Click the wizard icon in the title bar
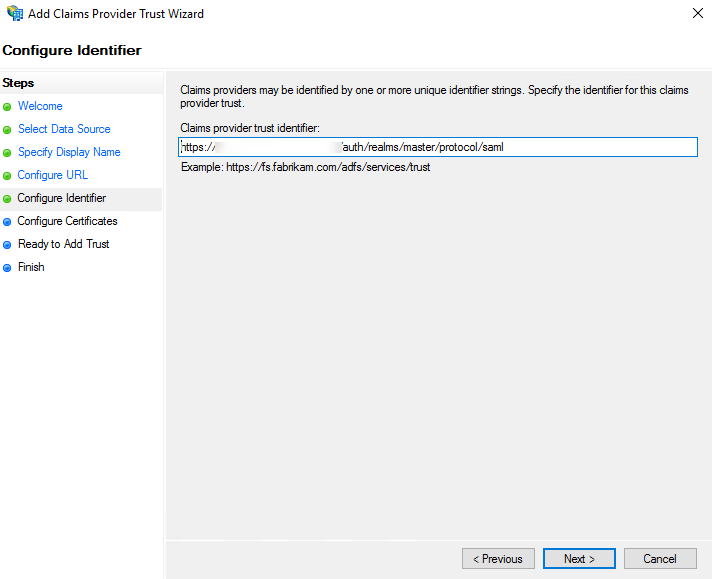The image size is (712, 579). (x=14, y=14)
